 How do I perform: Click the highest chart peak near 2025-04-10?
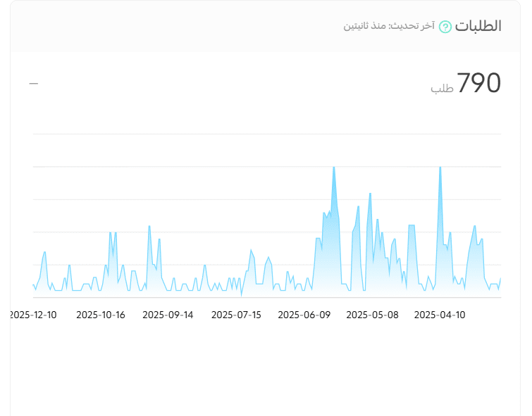440,168
